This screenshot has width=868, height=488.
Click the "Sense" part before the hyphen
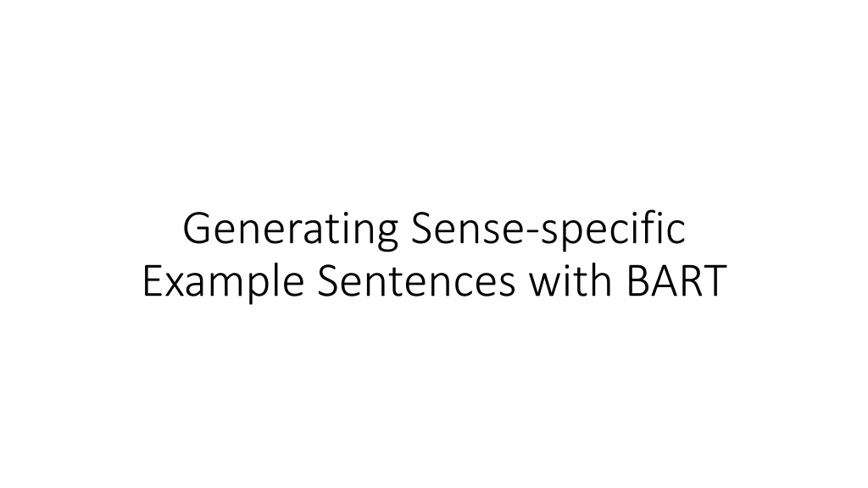pos(467,229)
